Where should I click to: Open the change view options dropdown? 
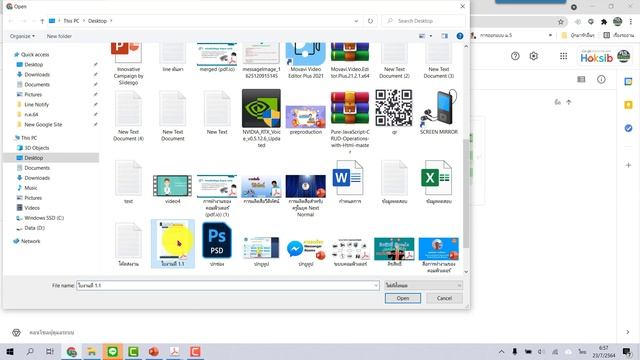click(431, 36)
